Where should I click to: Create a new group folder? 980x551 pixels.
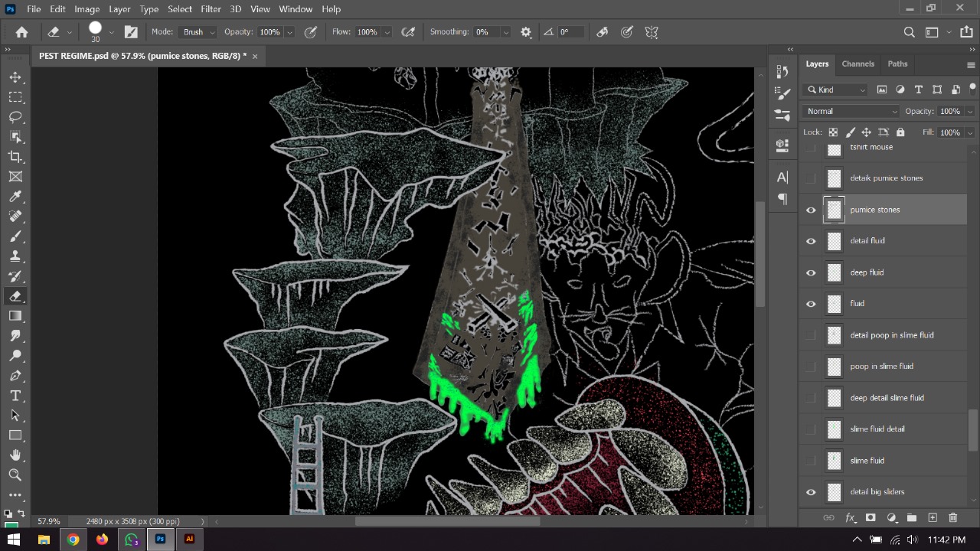pos(912,518)
